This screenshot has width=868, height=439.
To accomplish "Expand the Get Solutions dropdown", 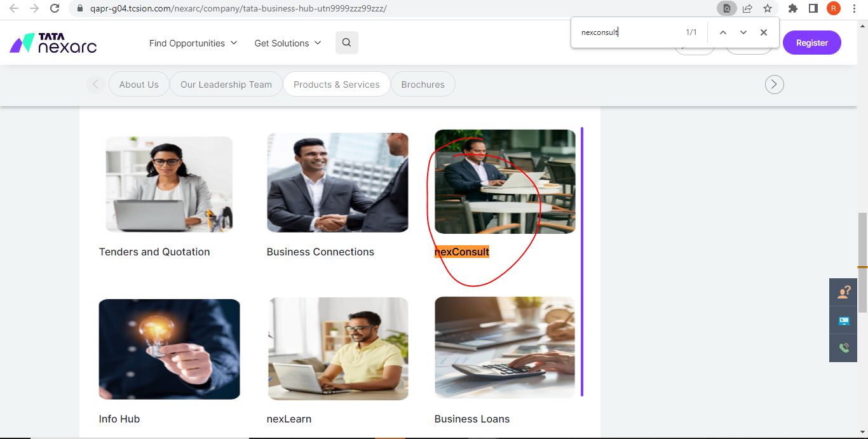I will tap(287, 43).
